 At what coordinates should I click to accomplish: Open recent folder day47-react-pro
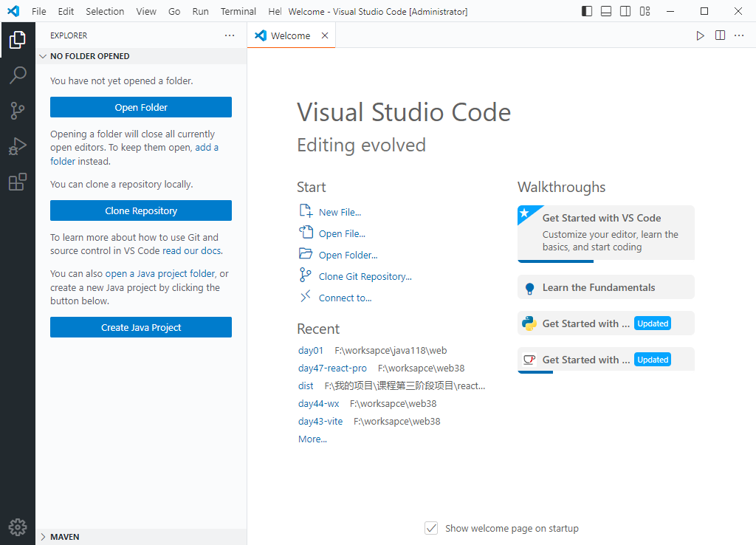point(332,368)
